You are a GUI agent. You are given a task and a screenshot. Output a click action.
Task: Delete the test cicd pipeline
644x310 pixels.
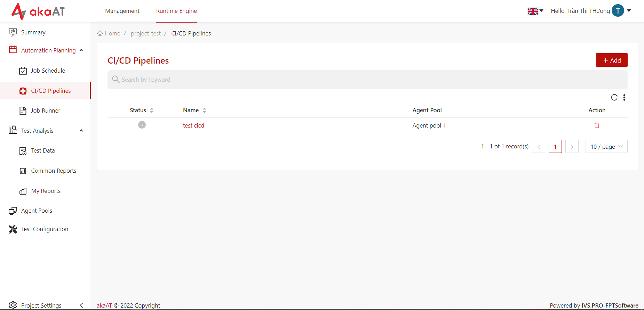click(597, 125)
